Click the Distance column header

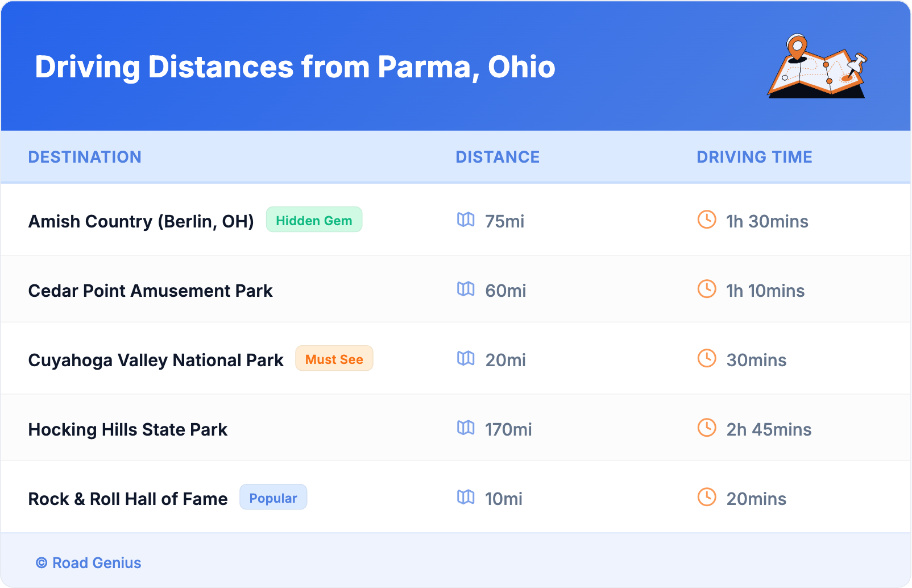point(498,157)
